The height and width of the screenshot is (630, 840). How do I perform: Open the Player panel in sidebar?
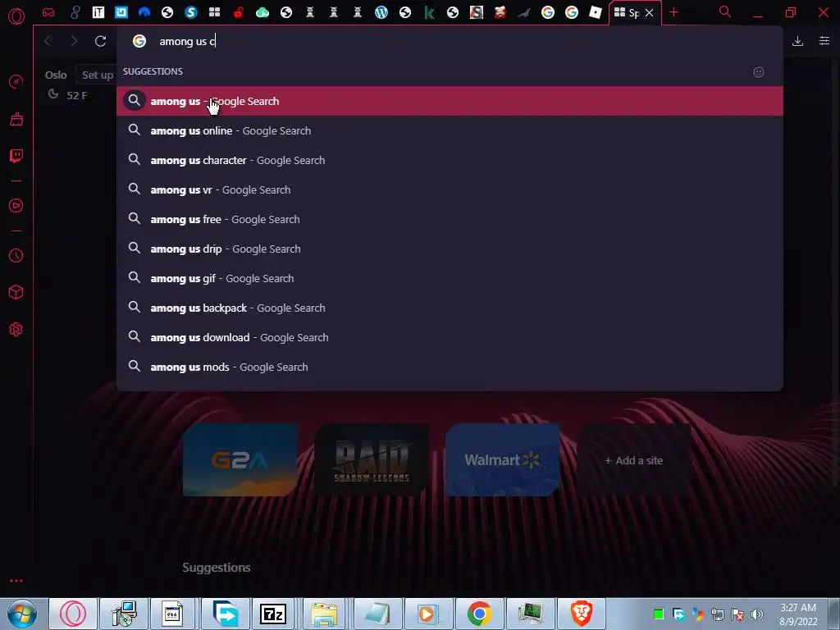pos(16,206)
